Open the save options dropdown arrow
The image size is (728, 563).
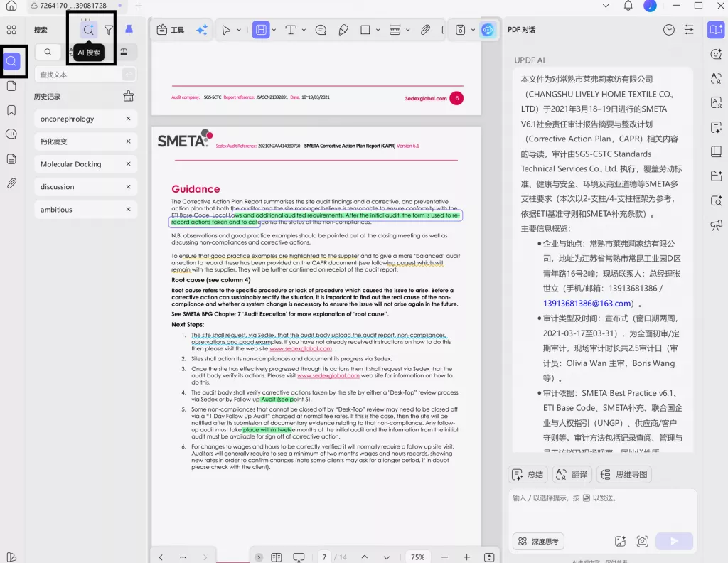tap(473, 30)
